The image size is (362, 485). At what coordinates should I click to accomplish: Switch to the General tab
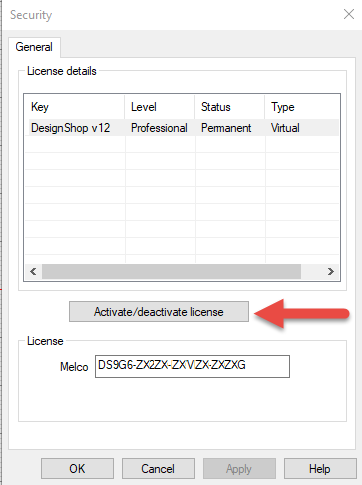coord(34,47)
